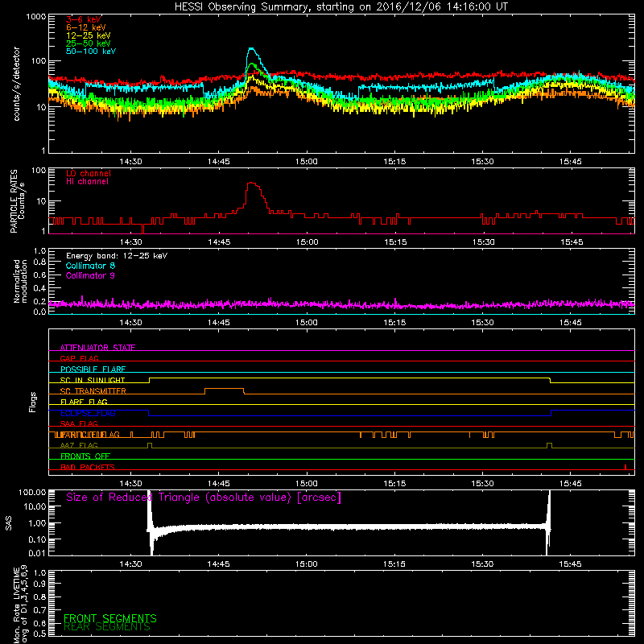Click the red LO channel particle rate peak

click(x=252, y=184)
